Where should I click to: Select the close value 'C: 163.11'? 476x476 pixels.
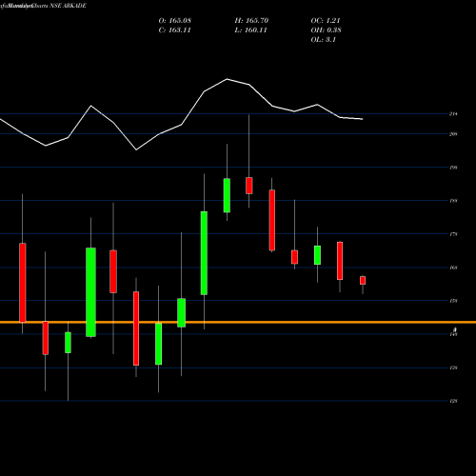pyautogui.click(x=174, y=30)
